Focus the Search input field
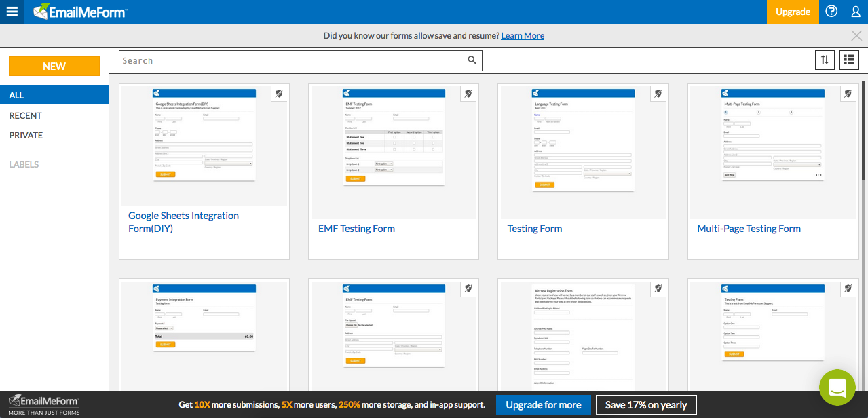 click(301, 60)
